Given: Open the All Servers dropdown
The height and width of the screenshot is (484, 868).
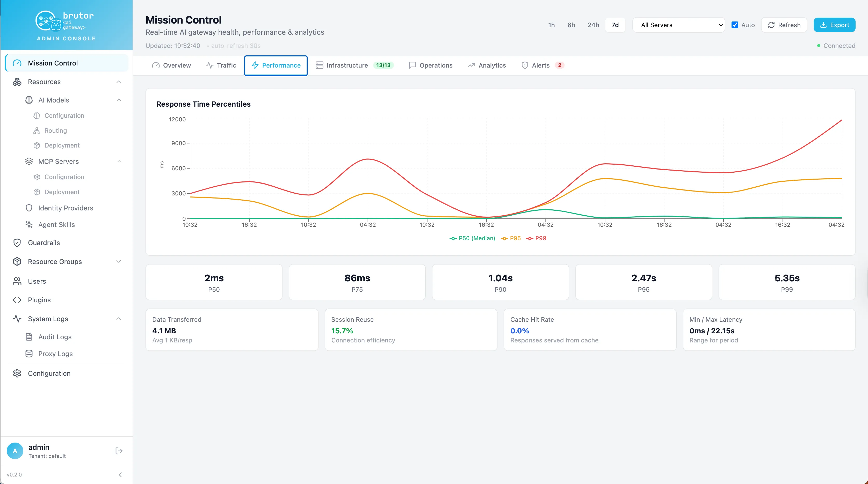Looking at the screenshot, I should click(x=679, y=25).
